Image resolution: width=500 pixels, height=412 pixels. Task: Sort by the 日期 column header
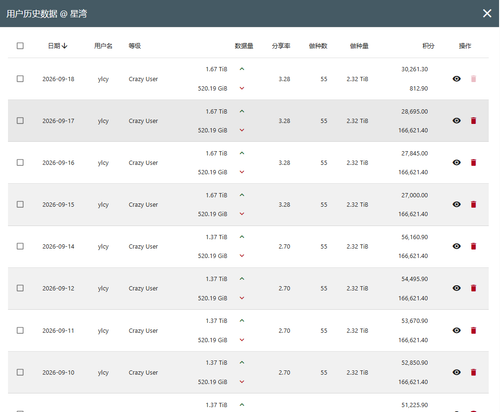click(x=58, y=46)
